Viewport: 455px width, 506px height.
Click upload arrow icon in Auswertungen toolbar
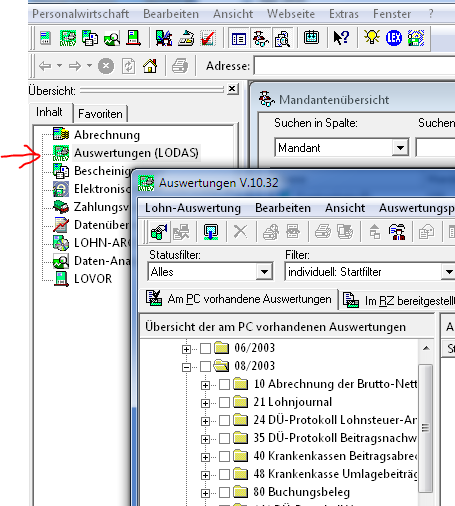[x=375, y=231]
